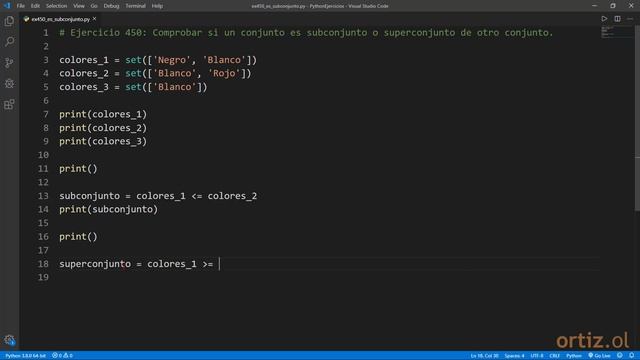Split the editor to the right
640x360 pixels.
pyautogui.click(x=617, y=19)
